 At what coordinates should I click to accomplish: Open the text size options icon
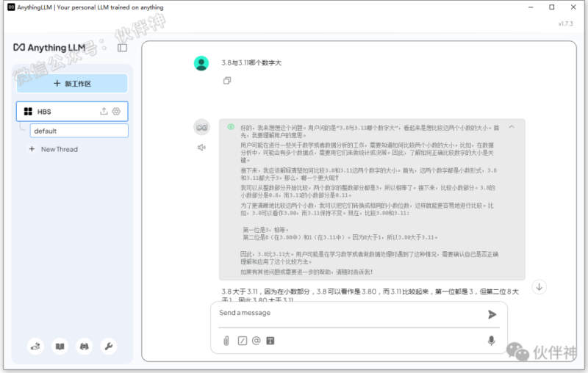point(270,341)
